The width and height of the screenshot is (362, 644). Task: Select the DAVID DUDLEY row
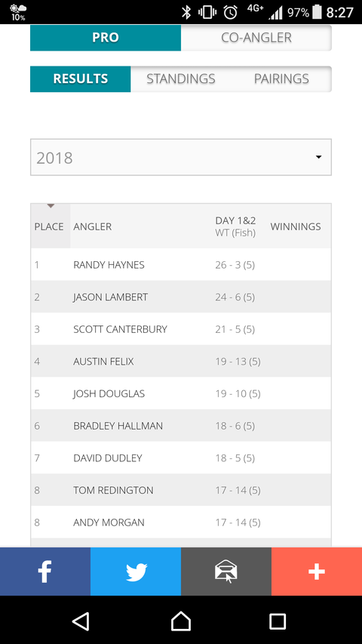click(181, 458)
